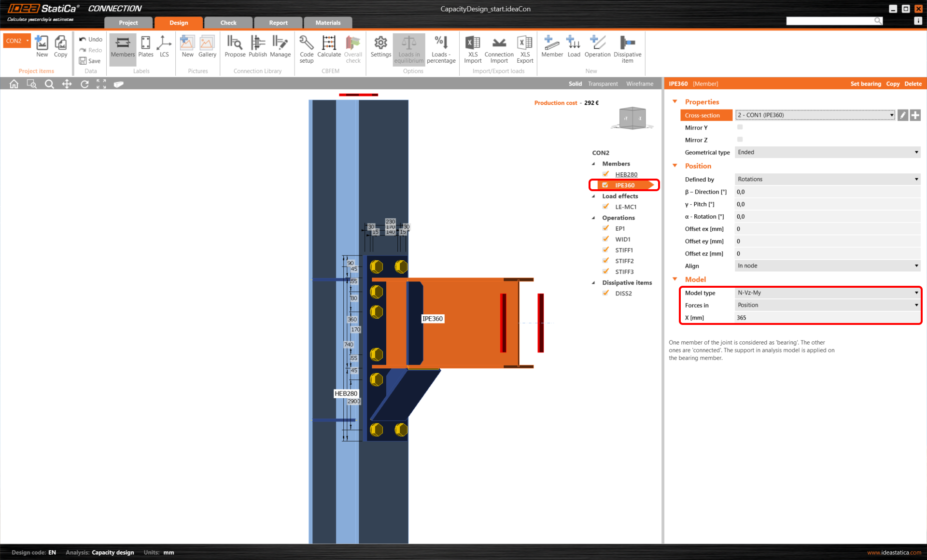Screen dimensions: 927x560
Task: Open the Propose tool in Connection Library
Action: 235,48
